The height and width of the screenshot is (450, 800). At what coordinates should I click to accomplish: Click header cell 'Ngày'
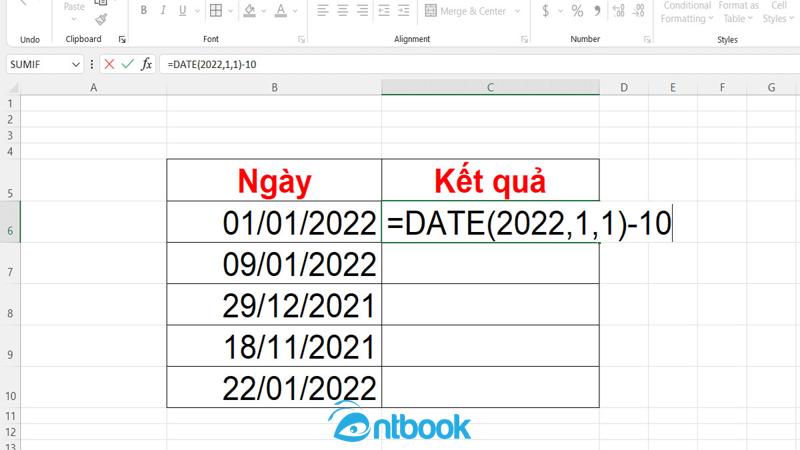pos(274,180)
